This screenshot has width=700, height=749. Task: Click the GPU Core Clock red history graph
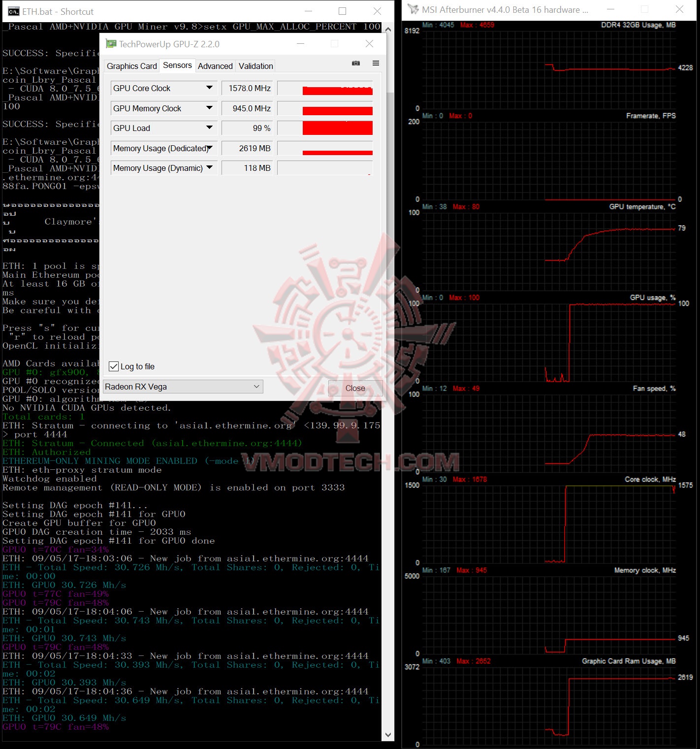tap(325, 88)
